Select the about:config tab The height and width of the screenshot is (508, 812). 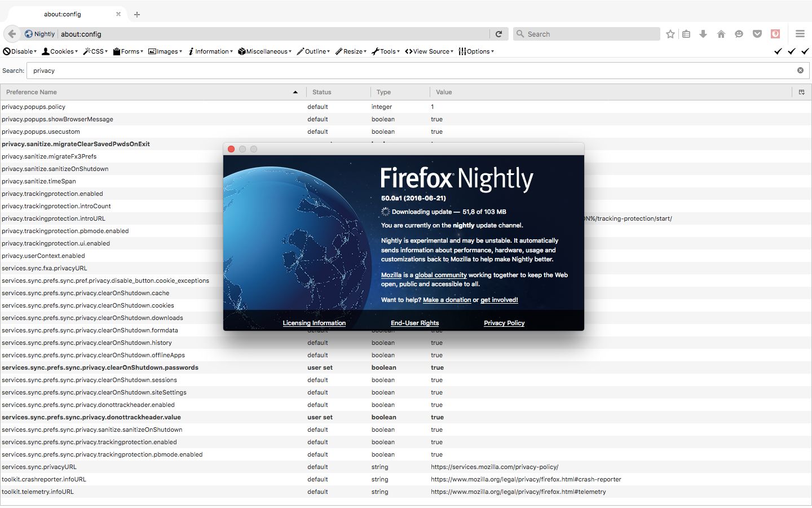coord(63,14)
